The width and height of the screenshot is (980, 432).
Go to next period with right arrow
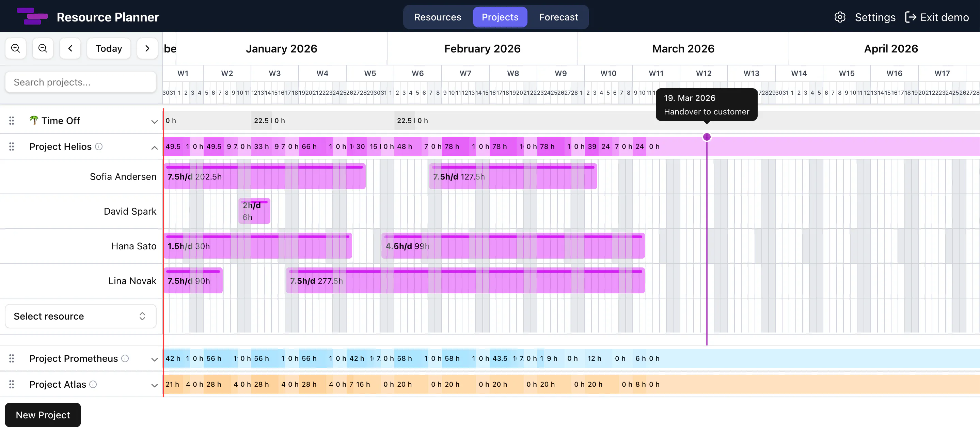tap(147, 48)
